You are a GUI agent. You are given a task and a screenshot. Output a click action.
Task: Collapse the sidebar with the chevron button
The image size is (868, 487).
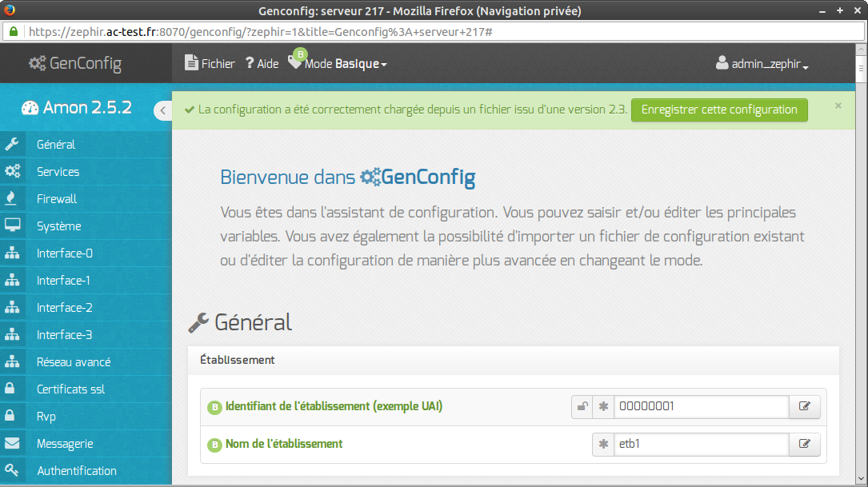coord(162,110)
